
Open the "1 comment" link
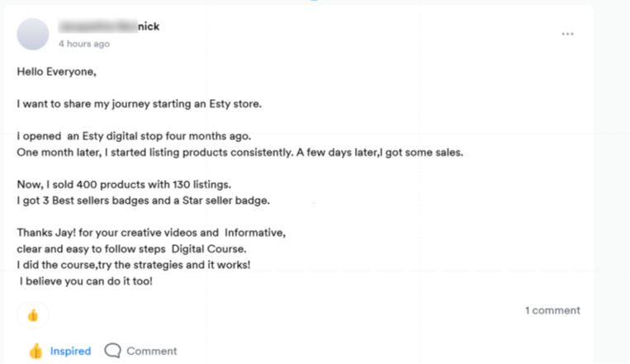(552, 310)
